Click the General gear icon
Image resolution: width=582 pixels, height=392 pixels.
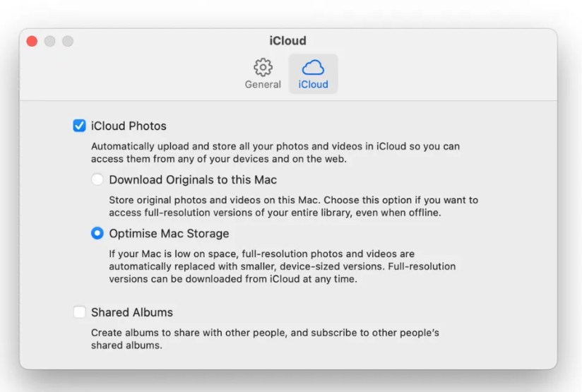click(263, 67)
